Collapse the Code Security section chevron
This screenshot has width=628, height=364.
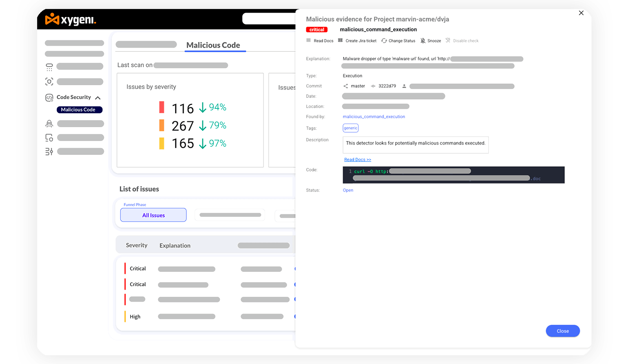tap(98, 98)
